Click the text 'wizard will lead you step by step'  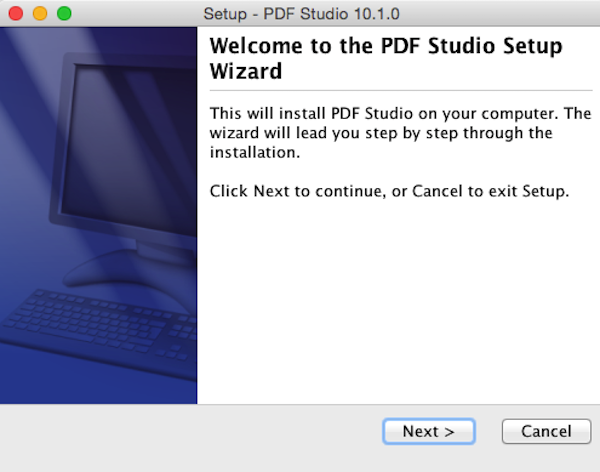click(334, 133)
